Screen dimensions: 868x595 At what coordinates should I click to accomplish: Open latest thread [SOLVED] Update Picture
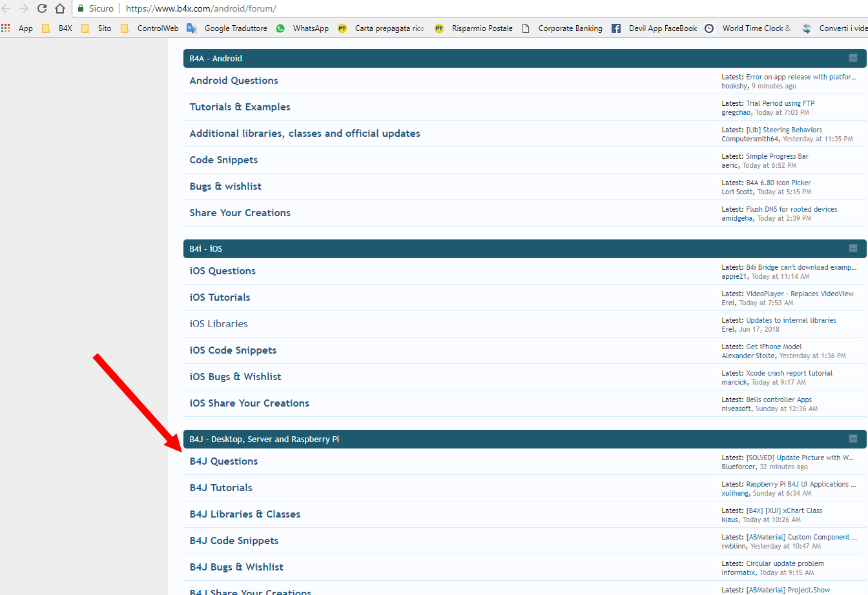[x=801, y=458]
